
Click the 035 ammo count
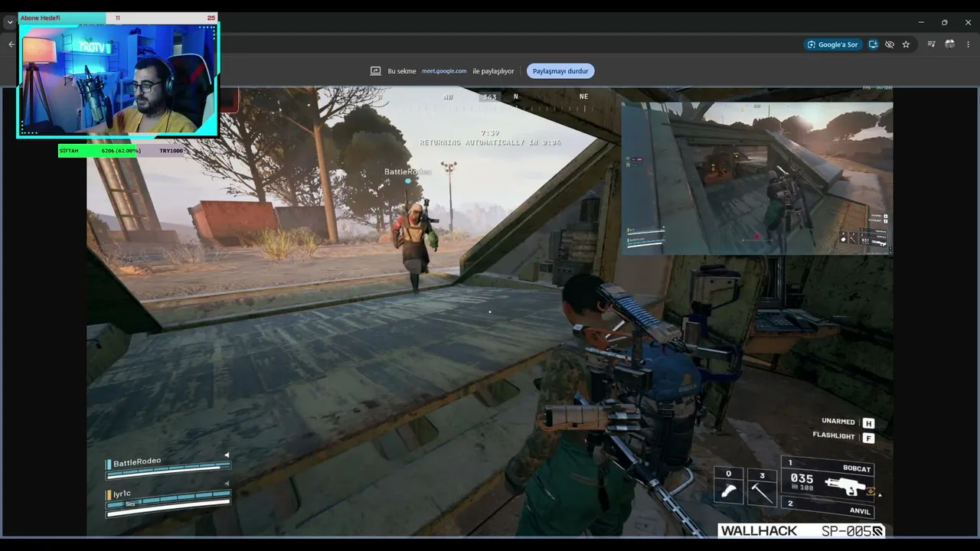click(802, 478)
